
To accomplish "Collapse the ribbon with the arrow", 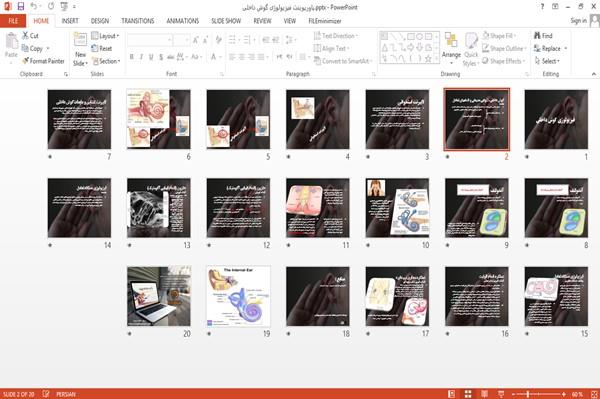I will click(x=594, y=74).
